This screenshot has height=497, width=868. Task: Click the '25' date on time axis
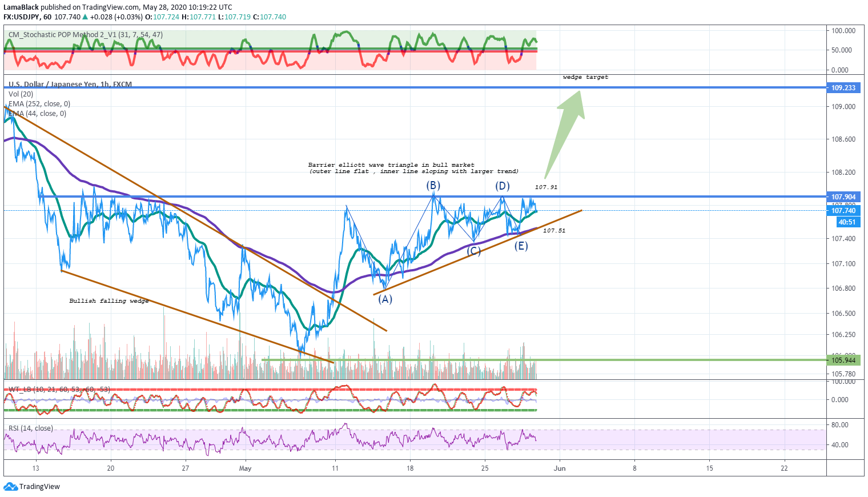485,468
